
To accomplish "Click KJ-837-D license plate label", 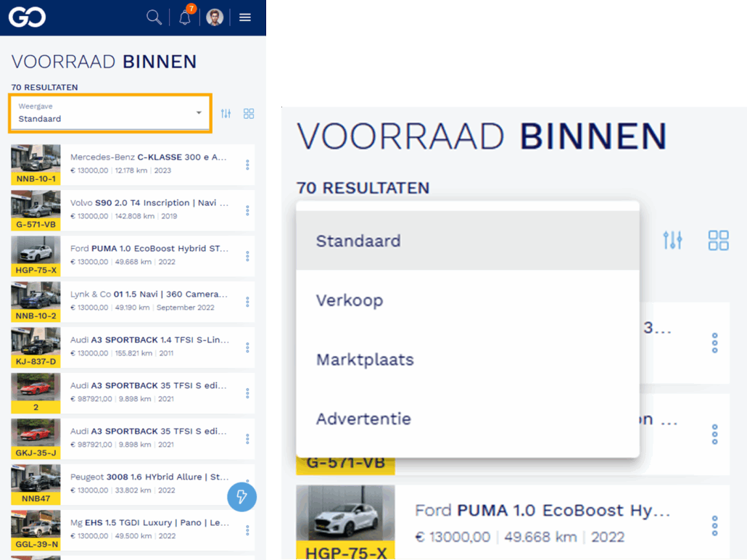I will pos(36,361).
